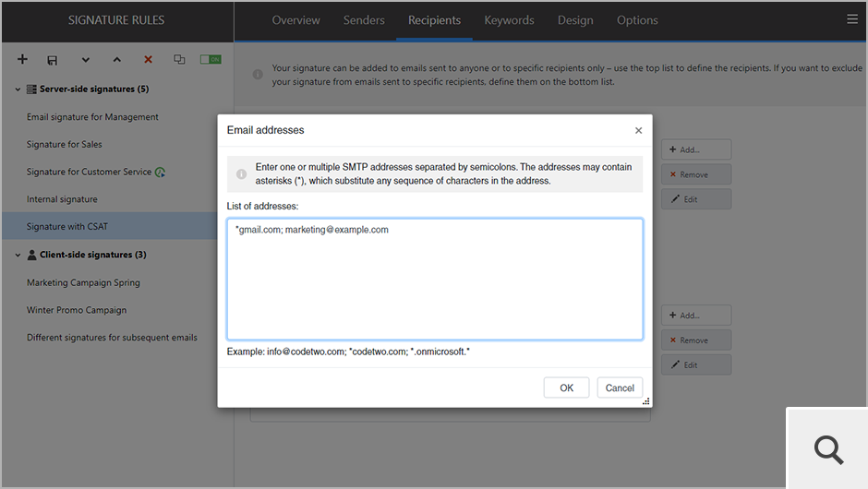The image size is (868, 489).
Task: Switch to the Keywords tab
Action: [x=509, y=20]
